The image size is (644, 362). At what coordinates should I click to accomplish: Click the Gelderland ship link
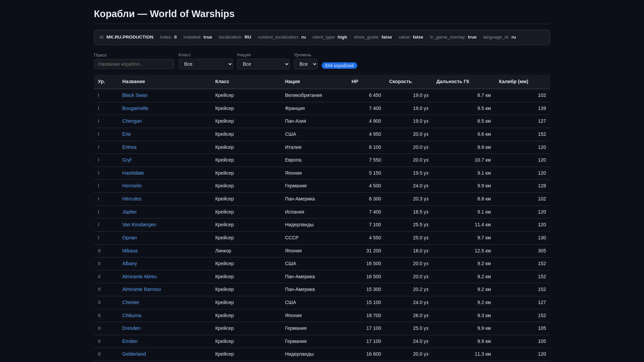pyautogui.click(x=134, y=354)
